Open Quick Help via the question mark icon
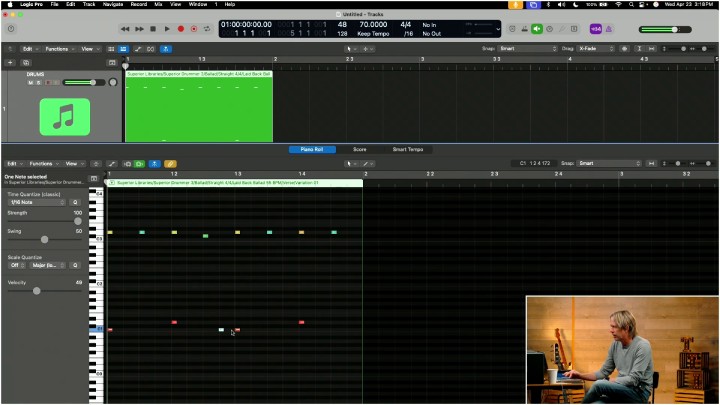The height and width of the screenshot is (405, 720). tap(11, 29)
